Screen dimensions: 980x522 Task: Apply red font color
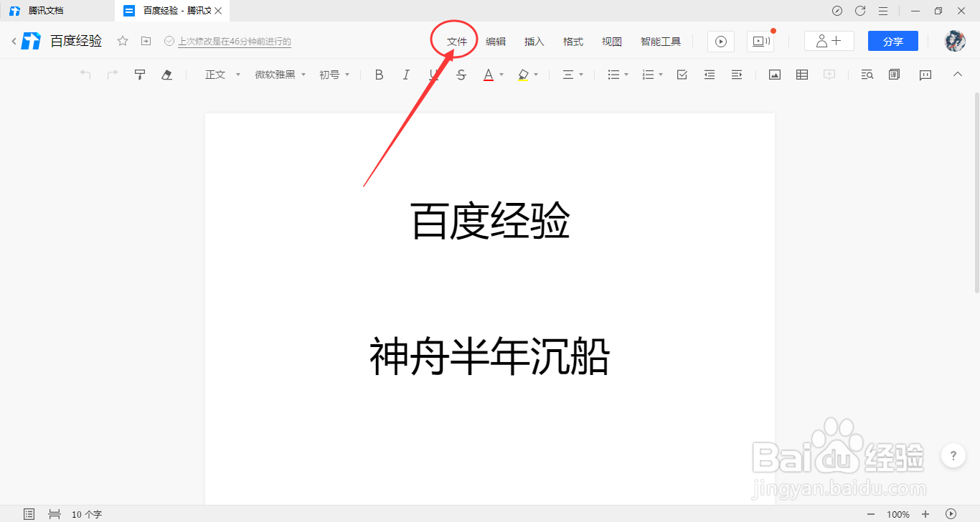pyautogui.click(x=489, y=75)
